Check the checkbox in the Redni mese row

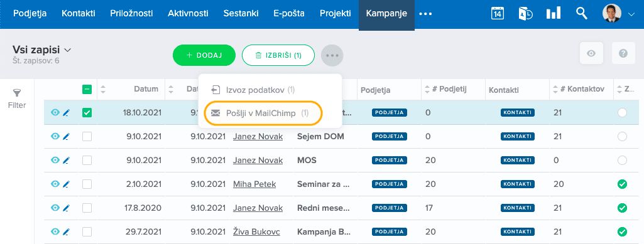pyautogui.click(x=87, y=208)
